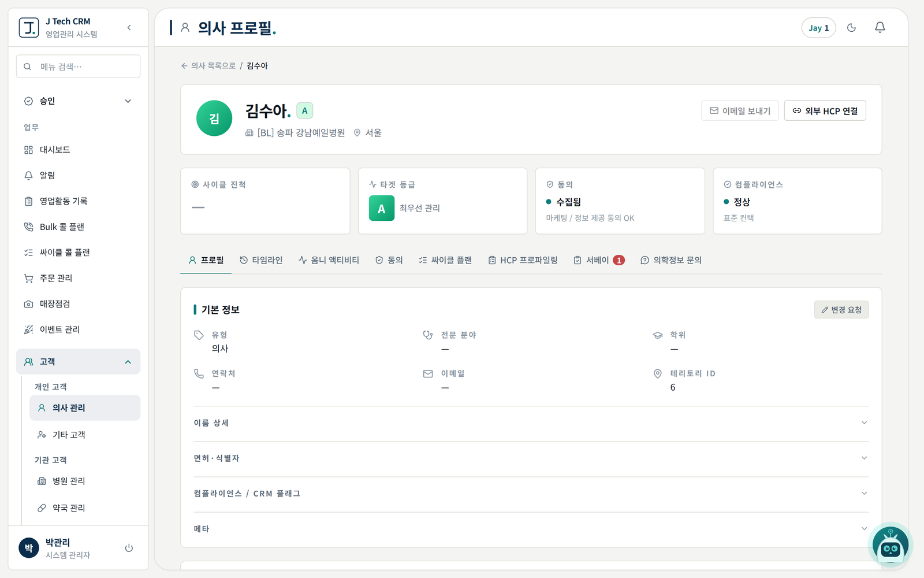The height and width of the screenshot is (578, 924).
Task: Switch to the HCP 프로파일링 tab
Action: 523,261
